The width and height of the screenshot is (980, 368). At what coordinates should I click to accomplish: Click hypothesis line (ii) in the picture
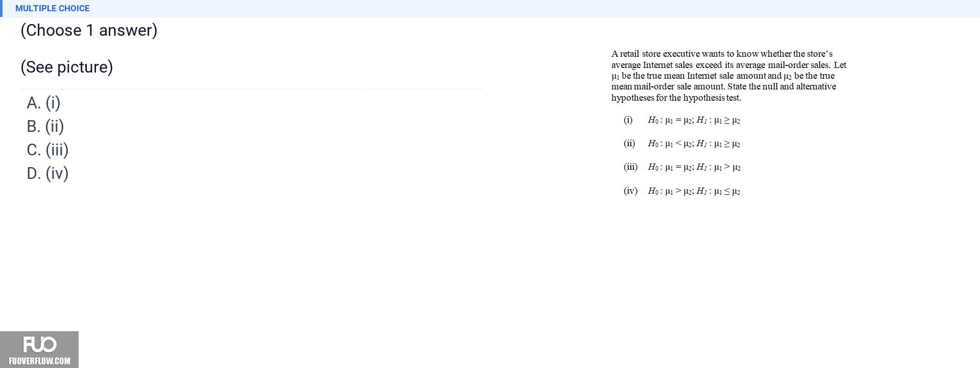(x=681, y=144)
